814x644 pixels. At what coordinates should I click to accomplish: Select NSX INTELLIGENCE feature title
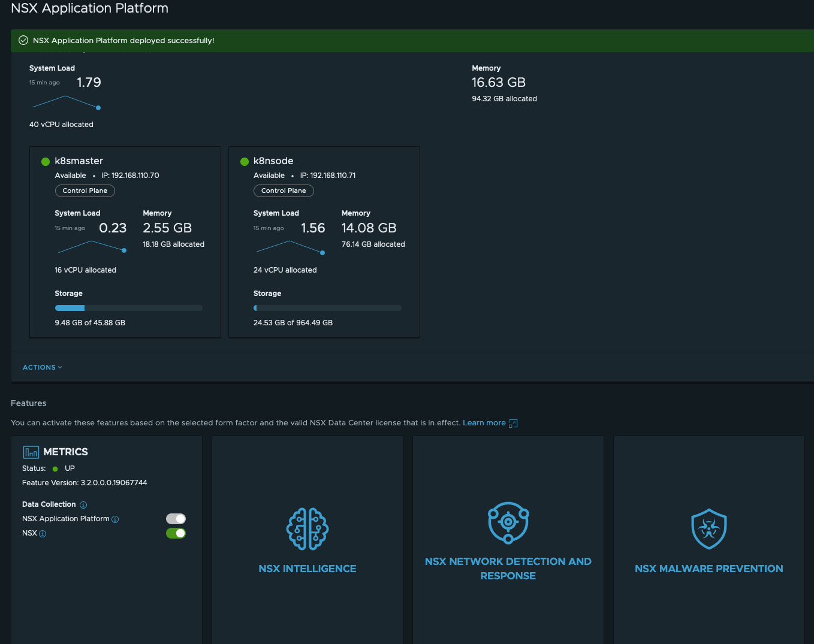point(307,569)
